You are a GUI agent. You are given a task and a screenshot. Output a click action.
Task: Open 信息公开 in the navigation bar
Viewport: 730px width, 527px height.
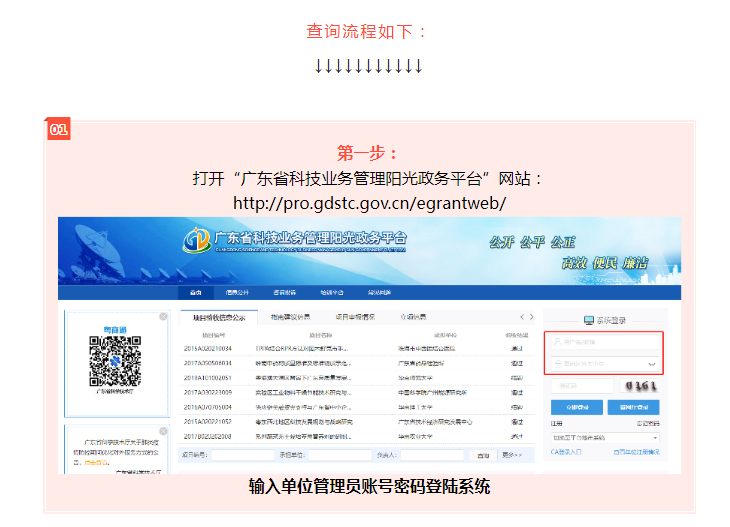point(237,293)
